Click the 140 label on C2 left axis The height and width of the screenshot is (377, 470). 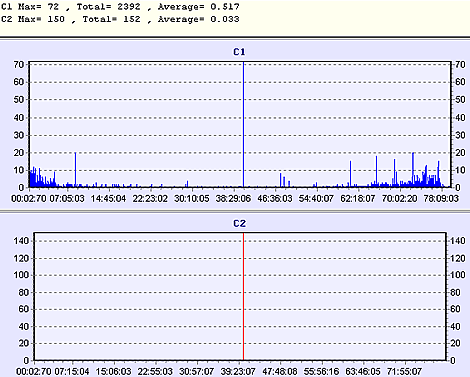click(21, 241)
